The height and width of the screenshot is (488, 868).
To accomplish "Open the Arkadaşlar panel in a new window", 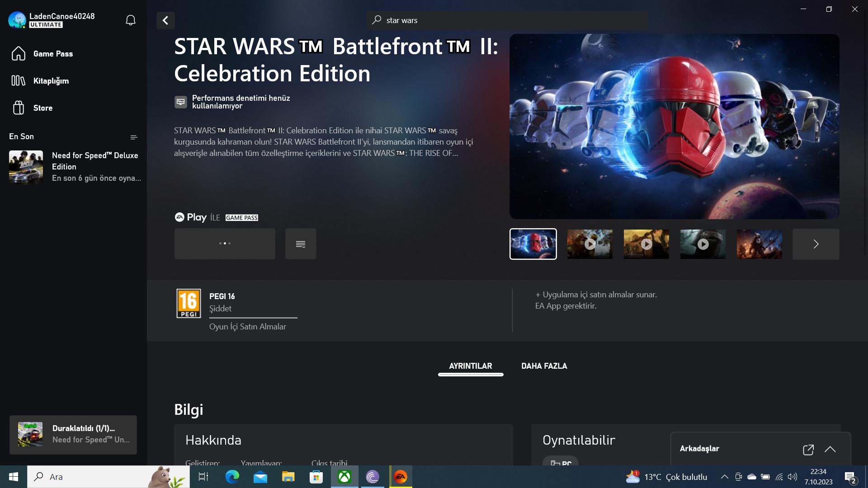I will [809, 450].
